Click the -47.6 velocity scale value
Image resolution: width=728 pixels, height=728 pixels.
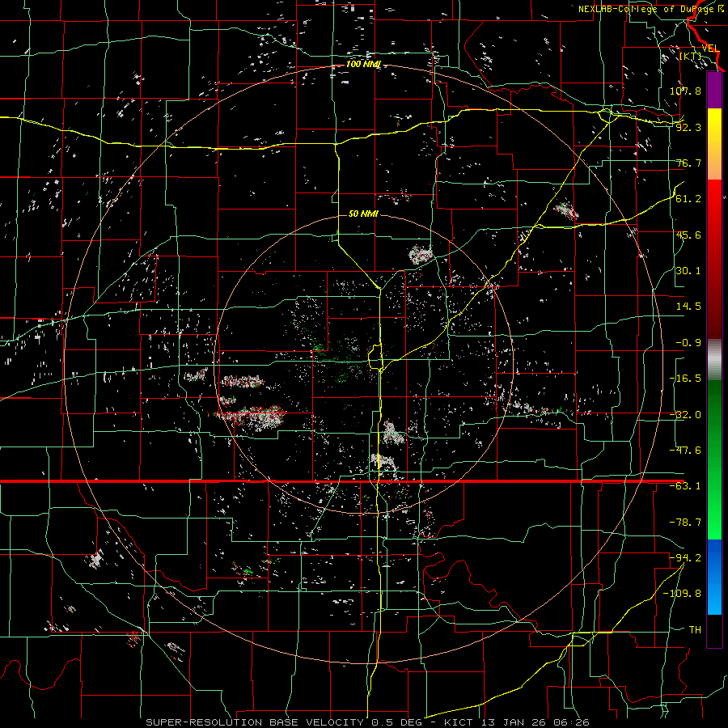(685, 451)
